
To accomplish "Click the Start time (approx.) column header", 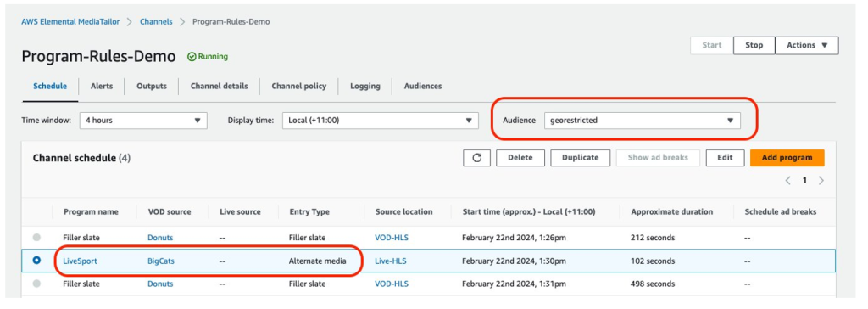I will pyautogui.click(x=529, y=212).
